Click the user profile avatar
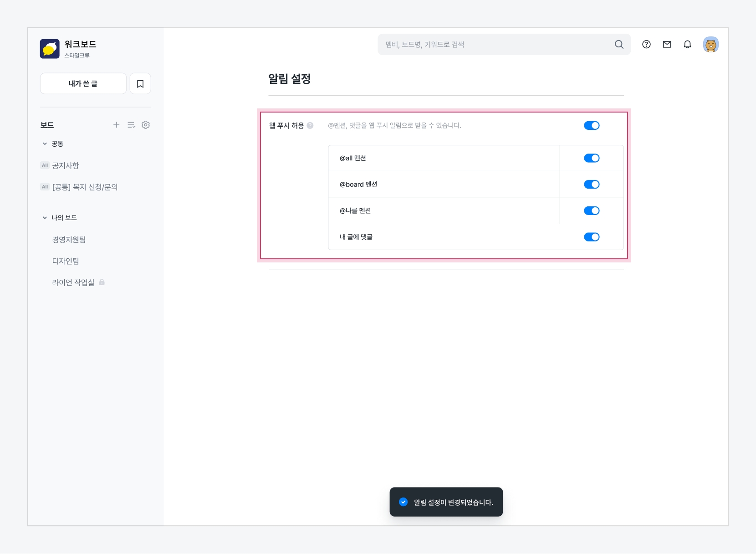The height and width of the screenshot is (554, 756). tap(710, 45)
